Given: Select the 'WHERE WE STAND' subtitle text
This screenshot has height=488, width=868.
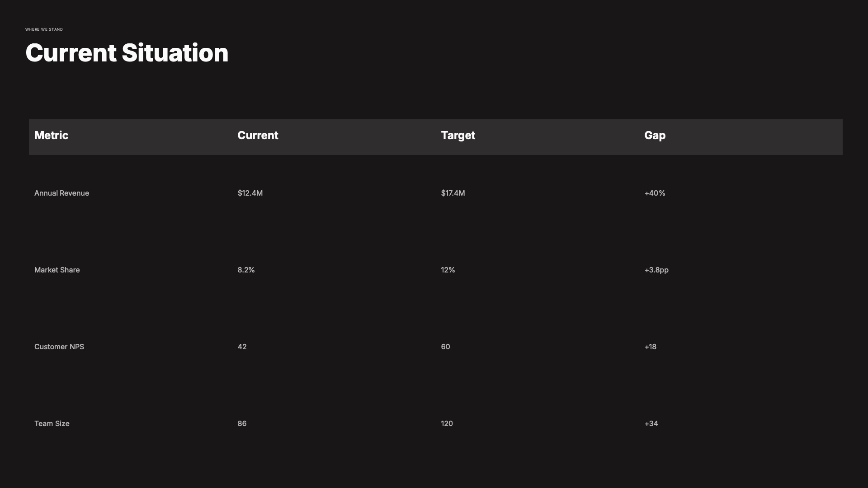Looking at the screenshot, I should pos(44,29).
